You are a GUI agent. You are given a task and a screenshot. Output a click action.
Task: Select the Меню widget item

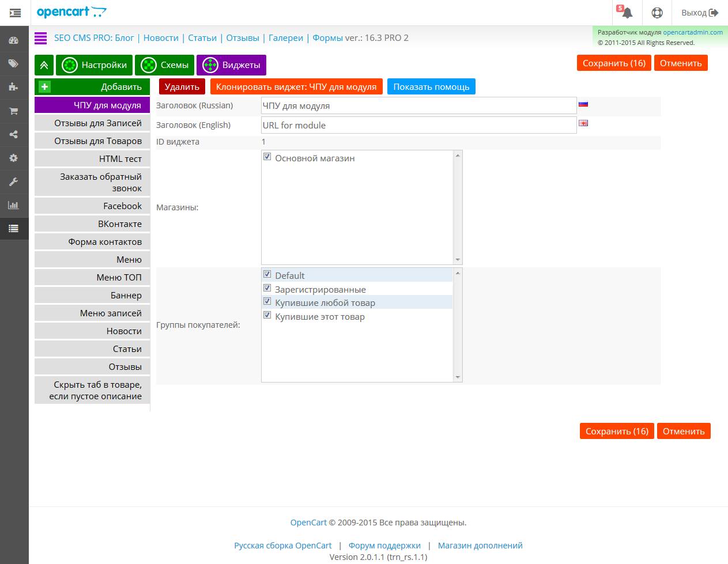tap(92, 259)
